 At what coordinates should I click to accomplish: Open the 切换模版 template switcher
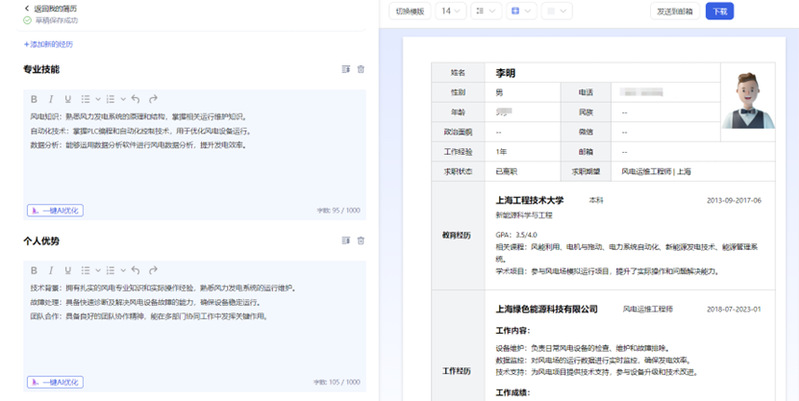pyautogui.click(x=410, y=11)
